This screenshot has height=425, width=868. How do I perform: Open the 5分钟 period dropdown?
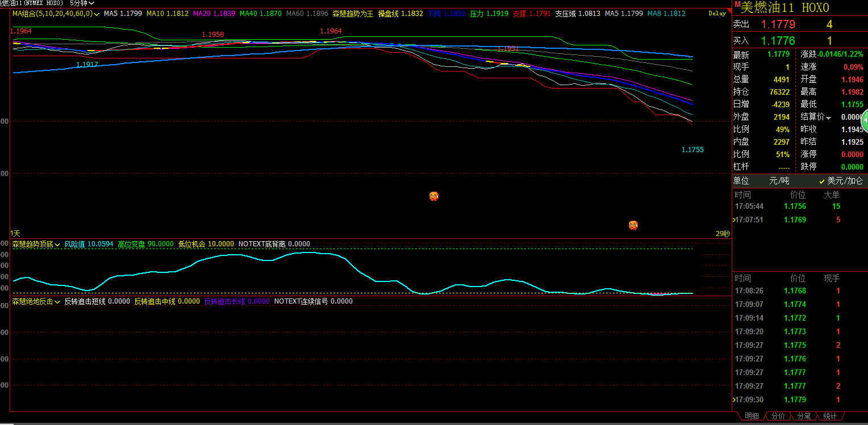82,3
